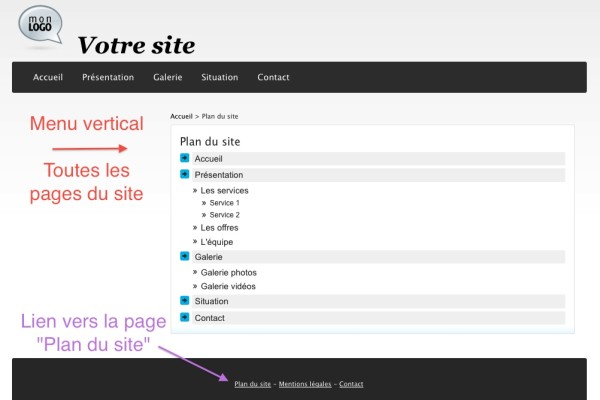Open Accueil in the top navigation bar
Image resolution: width=600 pixels, height=400 pixels.
(x=48, y=77)
